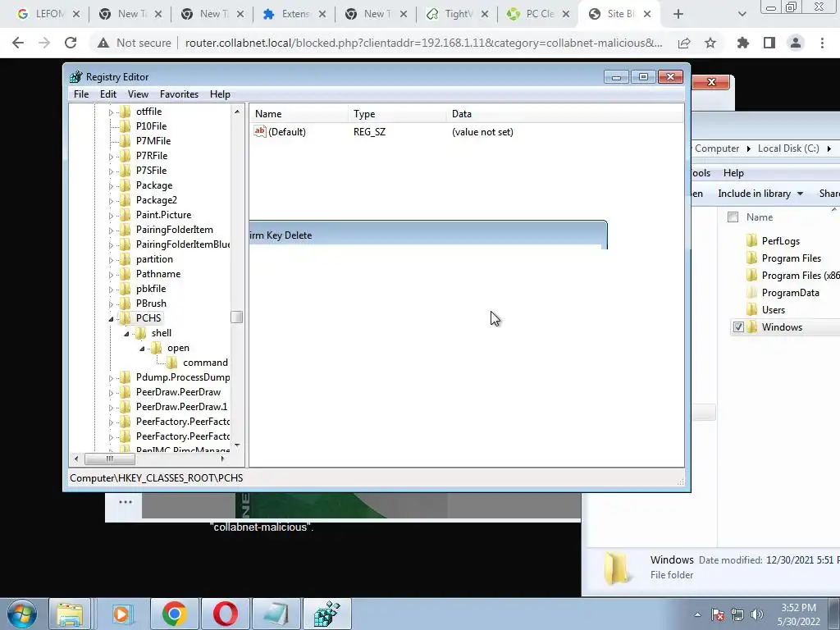840x630 pixels.
Task: Click the Name column header in Registry Editor
Action: (x=299, y=113)
